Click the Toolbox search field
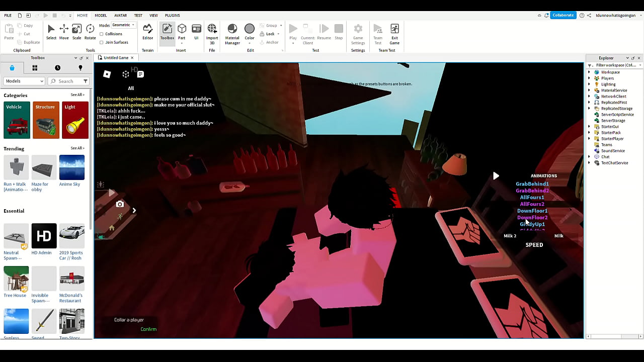 coord(69,81)
